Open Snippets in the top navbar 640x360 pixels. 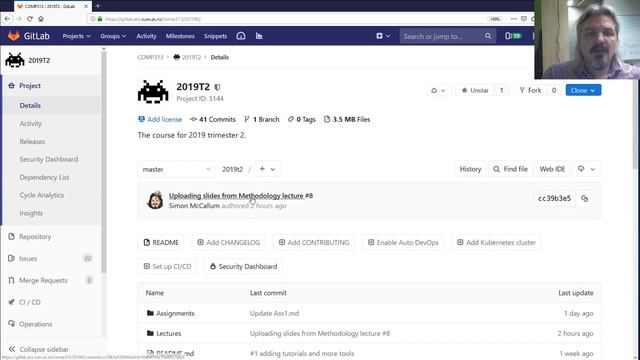(215, 36)
